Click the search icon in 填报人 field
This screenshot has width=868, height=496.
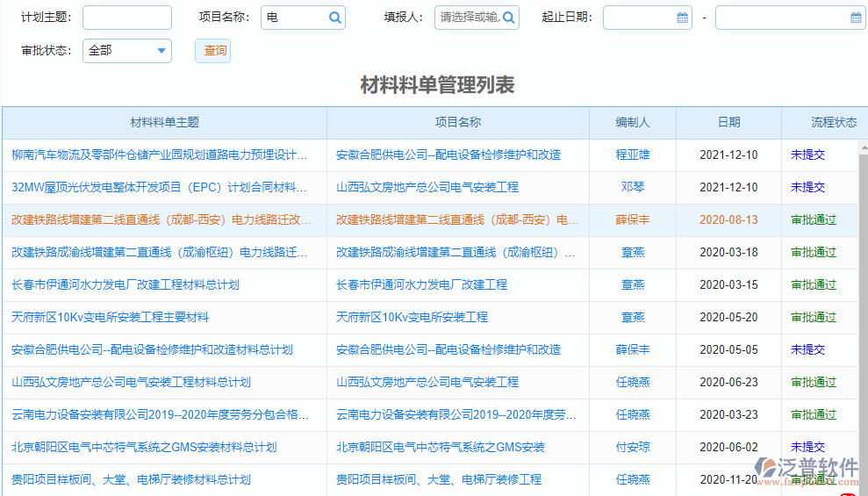(508, 18)
